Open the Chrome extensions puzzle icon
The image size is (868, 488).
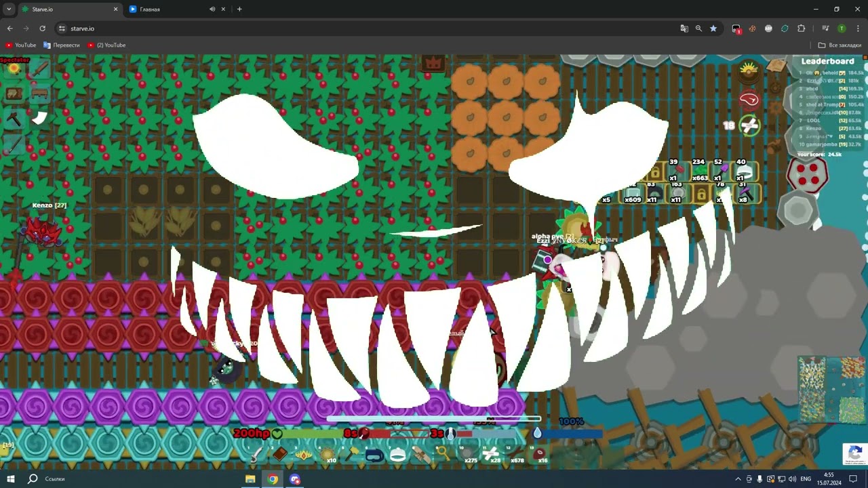pyautogui.click(x=802, y=28)
